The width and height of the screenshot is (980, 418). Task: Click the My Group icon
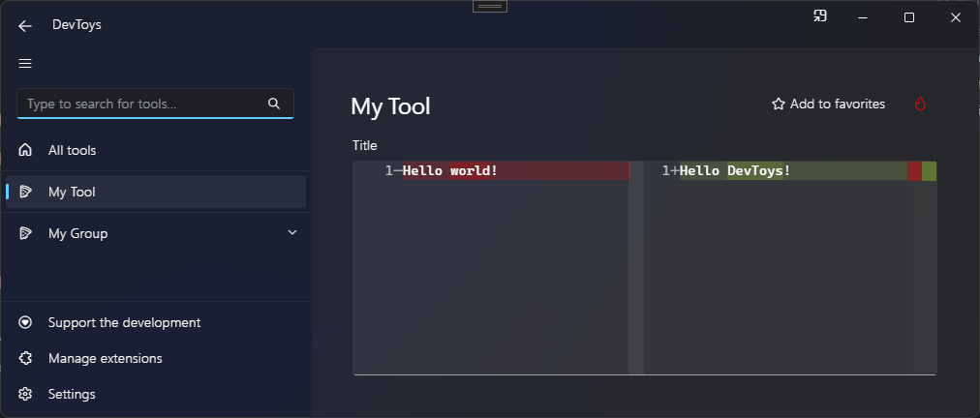tap(25, 233)
